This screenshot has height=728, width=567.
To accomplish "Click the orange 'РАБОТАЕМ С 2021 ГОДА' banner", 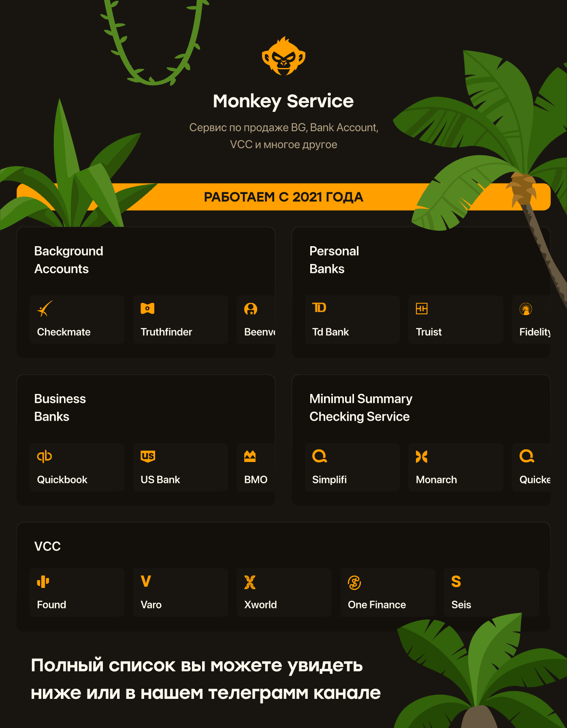I will pyautogui.click(x=283, y=197).
